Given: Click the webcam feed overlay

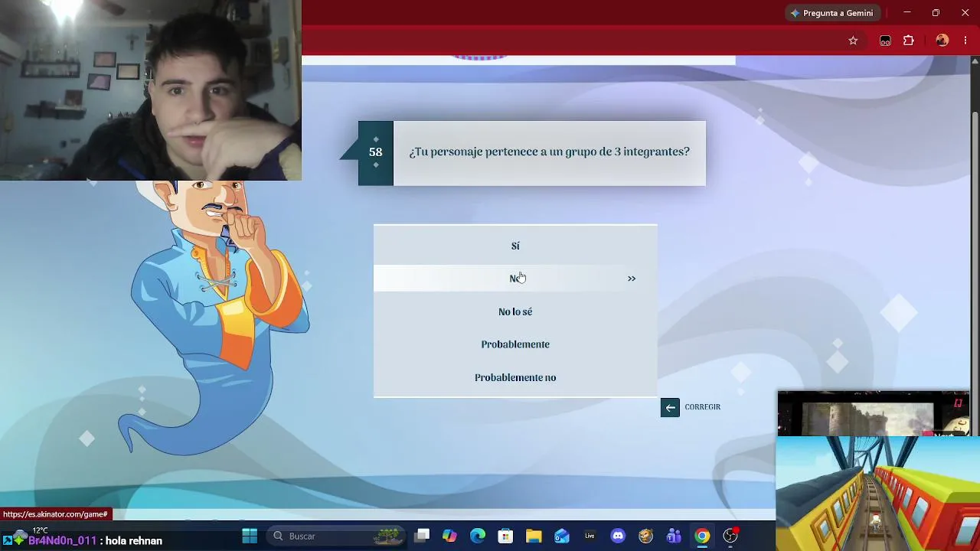Looking at the screenshot, I should click(x=151, y=90).
